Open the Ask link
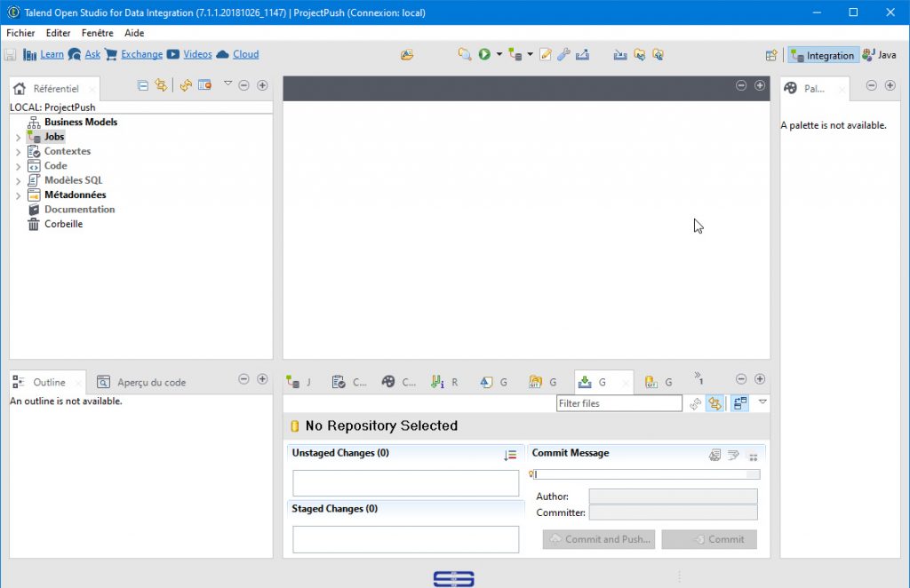The height and width of the screenshot is (588, 910). point(92,54)
